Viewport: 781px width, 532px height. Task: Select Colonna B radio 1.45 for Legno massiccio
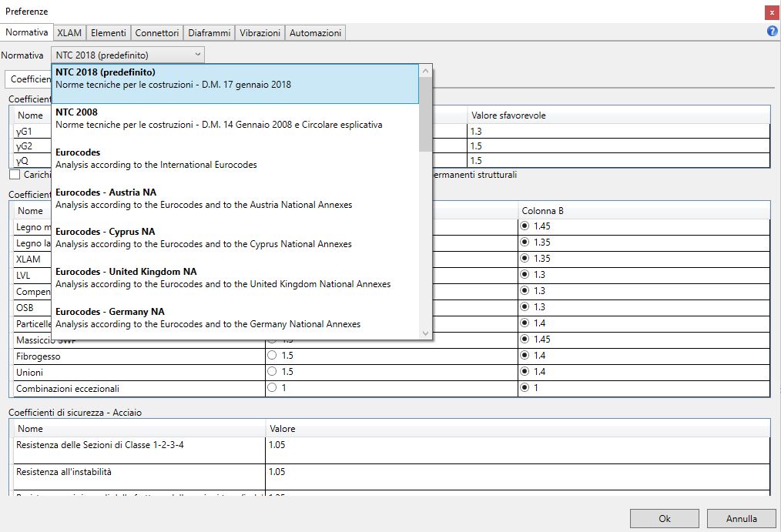click(525, 226)
